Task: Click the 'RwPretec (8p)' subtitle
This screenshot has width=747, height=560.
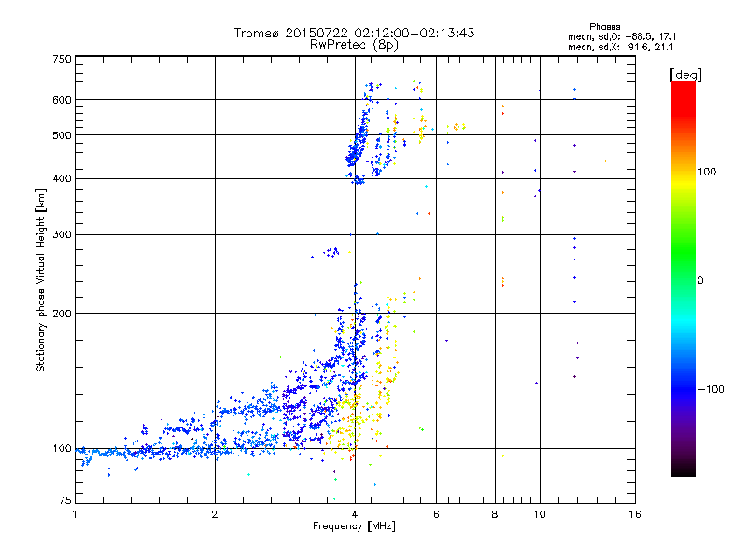Action: coord(355,45)
